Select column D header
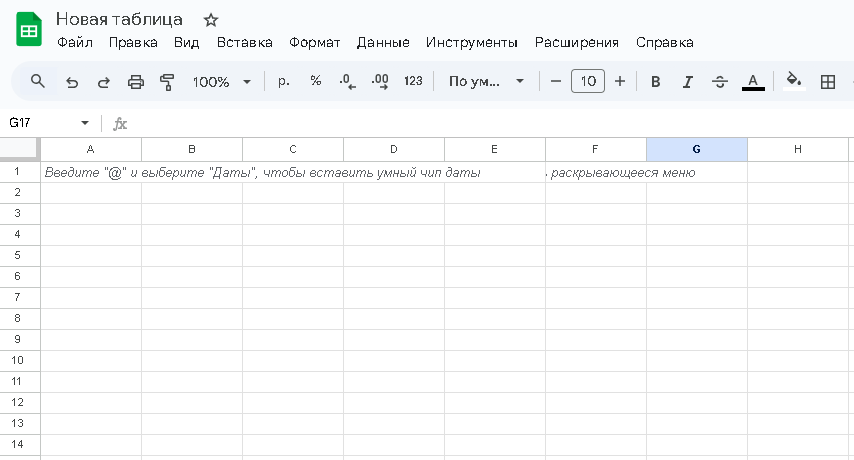The image size is (854, 460). (x=394, y=150)
